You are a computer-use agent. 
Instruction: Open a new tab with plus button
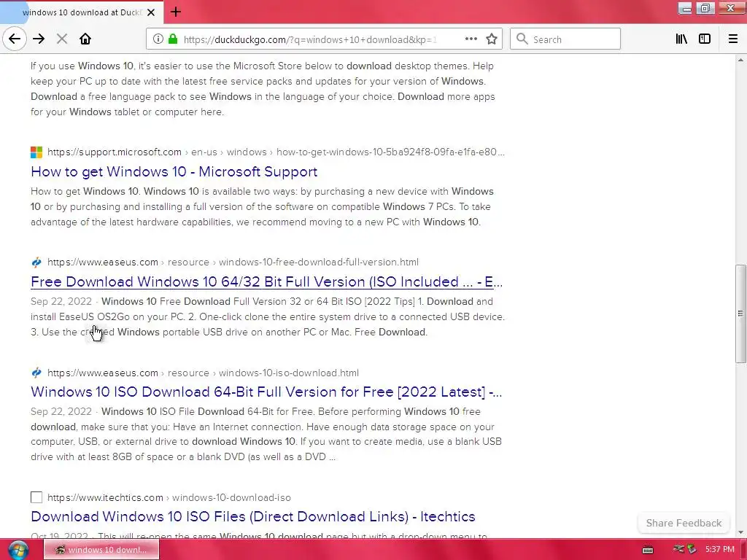pos(176,12)
